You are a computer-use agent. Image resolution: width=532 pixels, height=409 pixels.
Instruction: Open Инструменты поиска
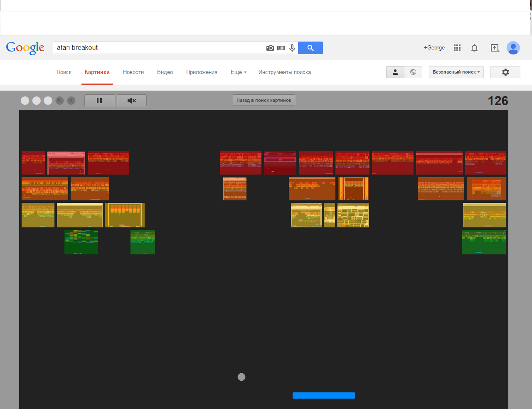pyautogui.click(x=285, y=72)
